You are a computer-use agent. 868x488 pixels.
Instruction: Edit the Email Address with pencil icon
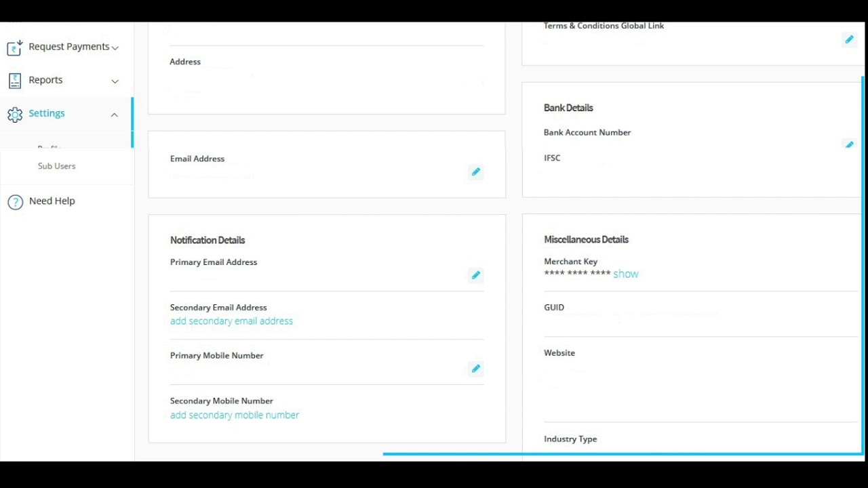pos(476,172)
